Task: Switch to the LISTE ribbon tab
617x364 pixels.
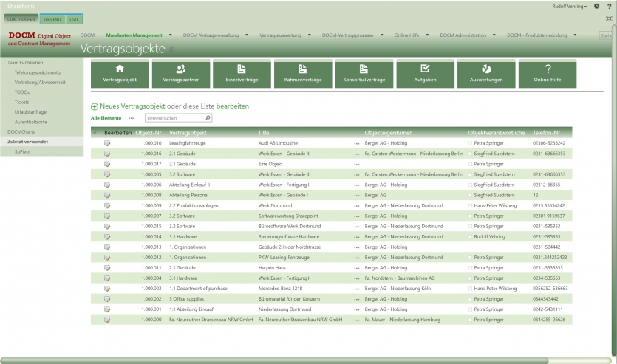Action: point(74,19)
